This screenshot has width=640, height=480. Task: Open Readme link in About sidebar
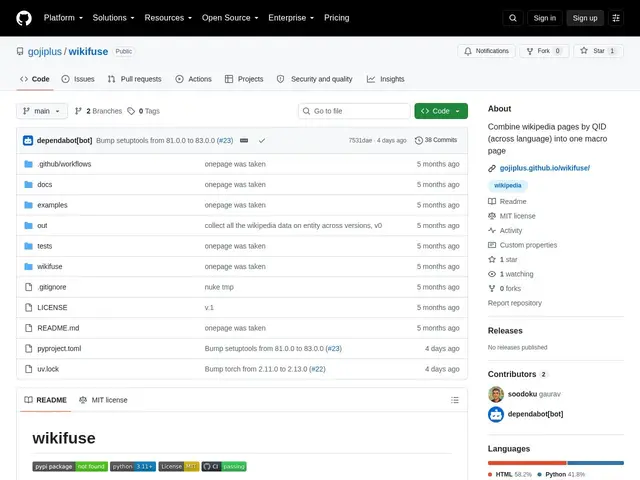(x=507, y=202)
